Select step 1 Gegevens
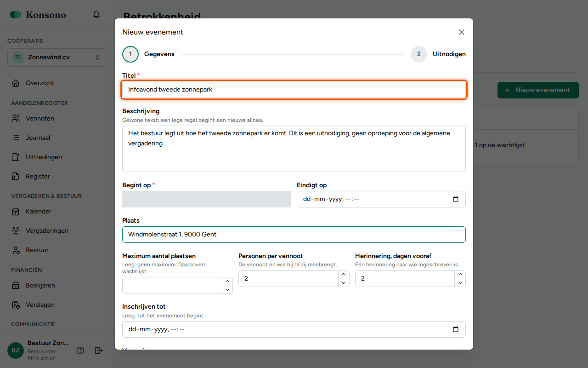588x368 pixels. pos(148,54)
